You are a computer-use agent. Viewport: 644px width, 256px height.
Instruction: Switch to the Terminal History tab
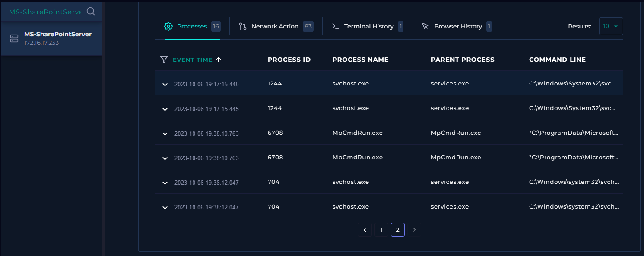click(368, 26)
